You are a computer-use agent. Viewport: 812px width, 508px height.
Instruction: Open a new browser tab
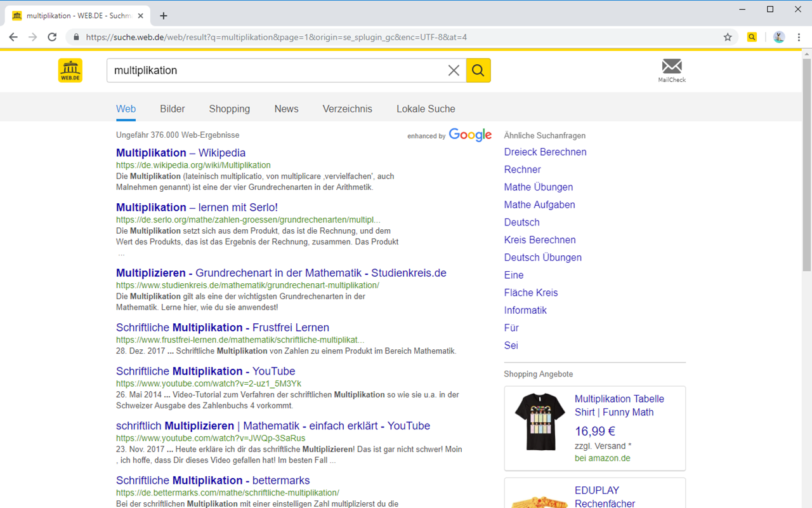(x=164, y=15)
